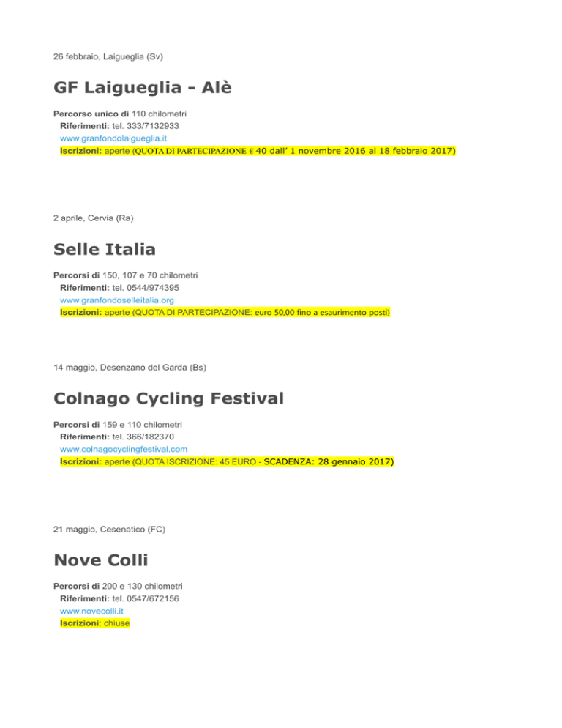This screenshot has height=728, width=562.
Task: Click the phone number tel. 366/182370
Action: point(143,437)
